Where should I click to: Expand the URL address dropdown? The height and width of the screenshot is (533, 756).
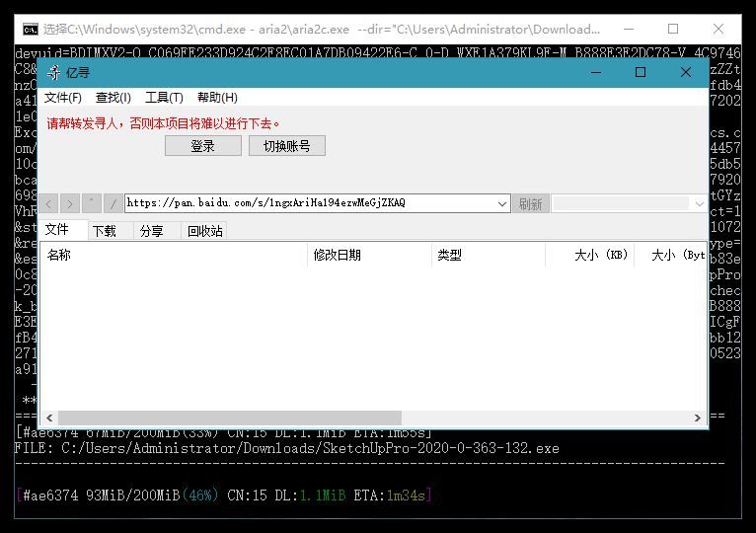click(502, 203)
